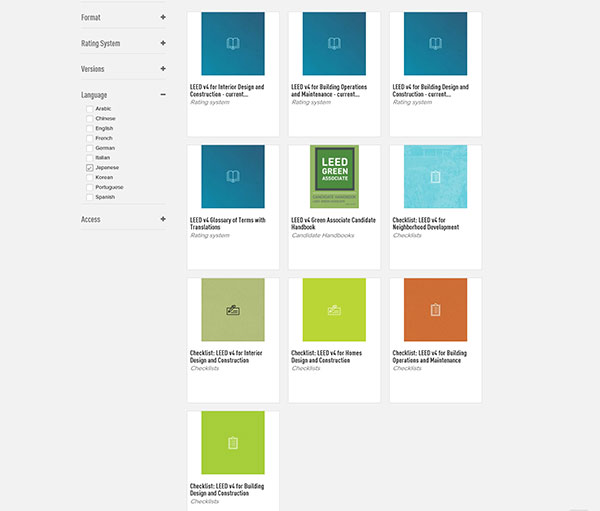600x511 pixels.
Task: Open Checklist: Building Operations and Maintenance link
Action: coord(429,356)
